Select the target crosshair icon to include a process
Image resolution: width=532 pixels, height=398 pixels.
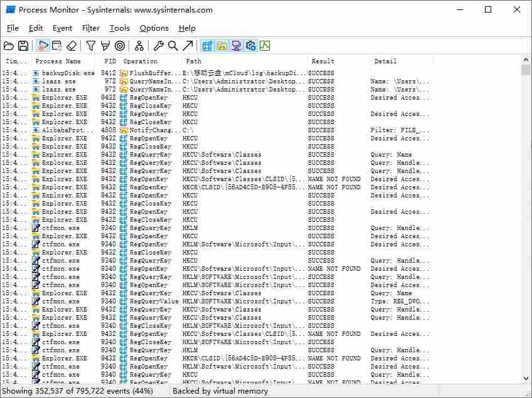[x=120, y=46]
